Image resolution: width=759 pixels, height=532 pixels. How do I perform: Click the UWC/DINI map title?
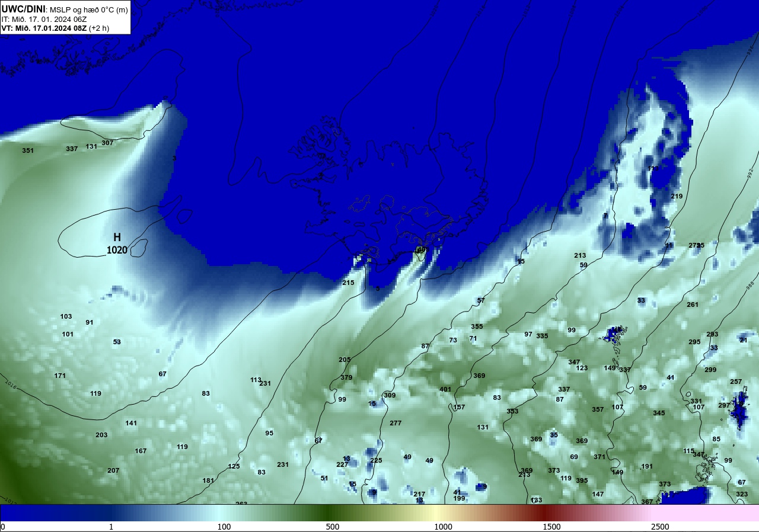(23, 9)
